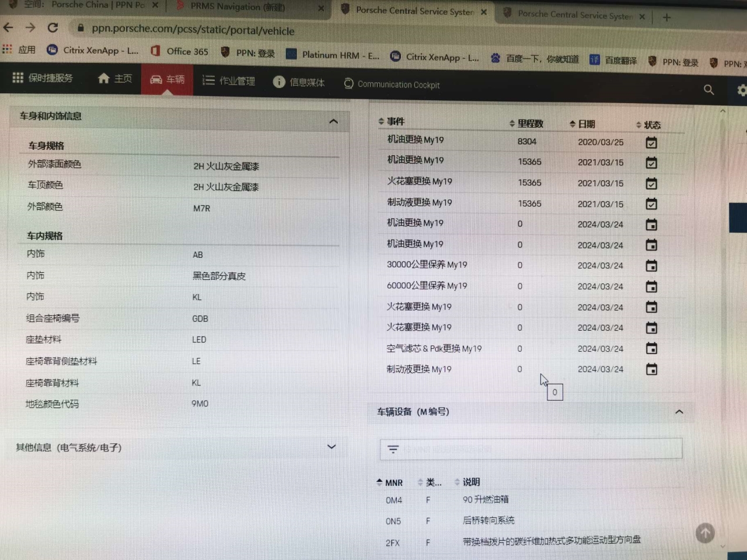Click date 2020/03/25 cell
Viewport: 747px width, 560px height.
coord(601,142)
